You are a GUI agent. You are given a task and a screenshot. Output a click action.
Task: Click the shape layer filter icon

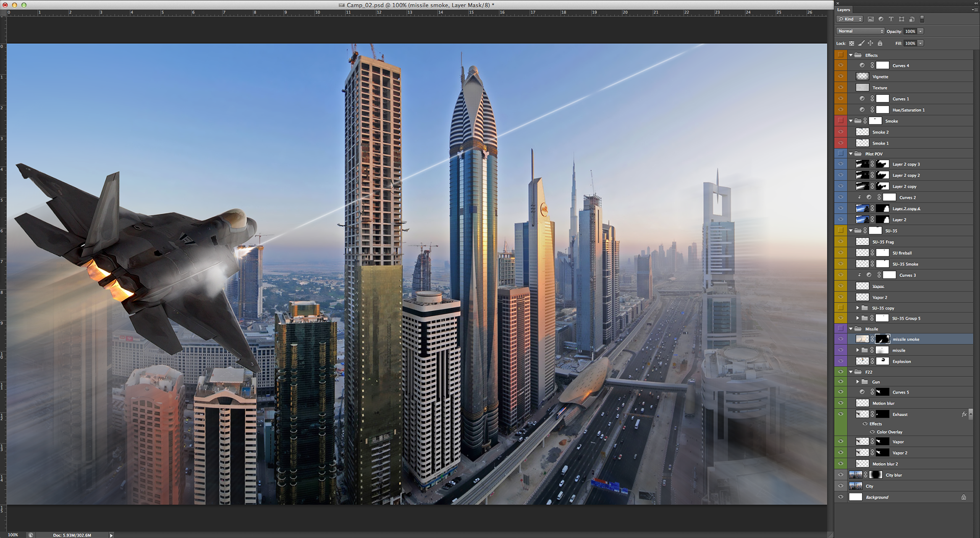tap(901, 19)
